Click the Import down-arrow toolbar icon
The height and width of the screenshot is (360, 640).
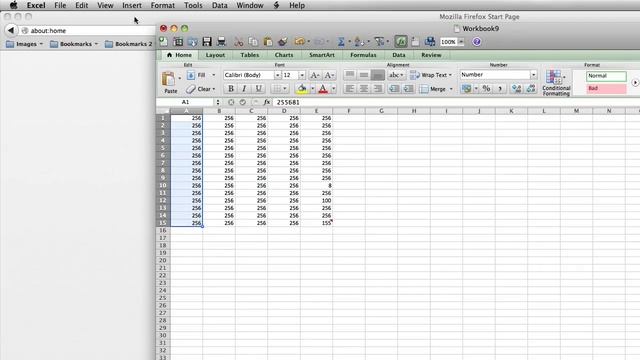[x=193, y=41]
